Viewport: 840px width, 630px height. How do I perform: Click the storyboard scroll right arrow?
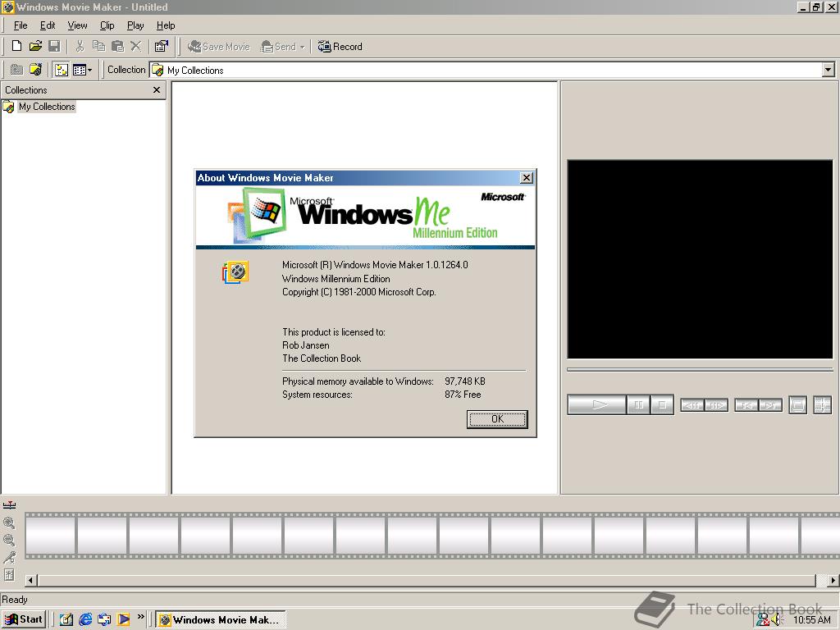[x=833, y=580]
